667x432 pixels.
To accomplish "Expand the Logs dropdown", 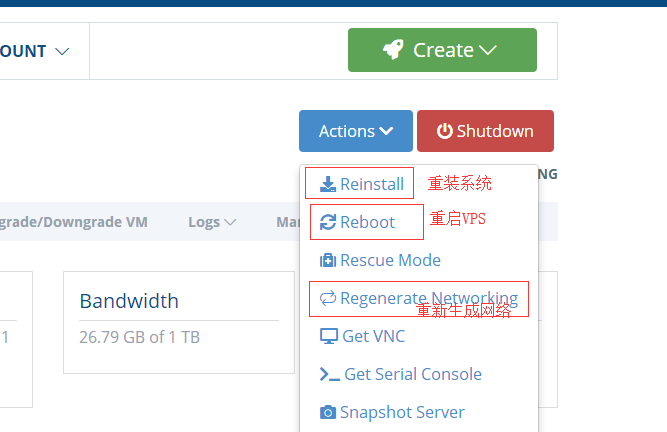I will 212,222.
